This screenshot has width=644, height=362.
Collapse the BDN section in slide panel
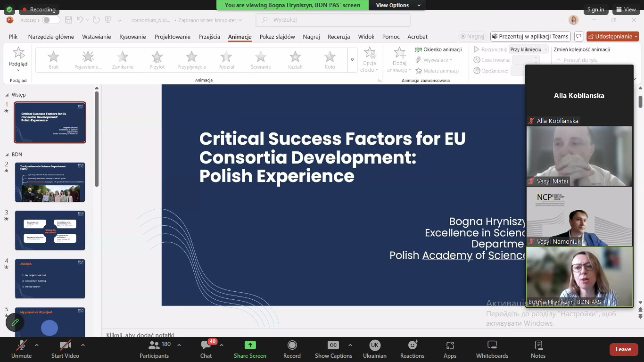click(x=7, y=155)
